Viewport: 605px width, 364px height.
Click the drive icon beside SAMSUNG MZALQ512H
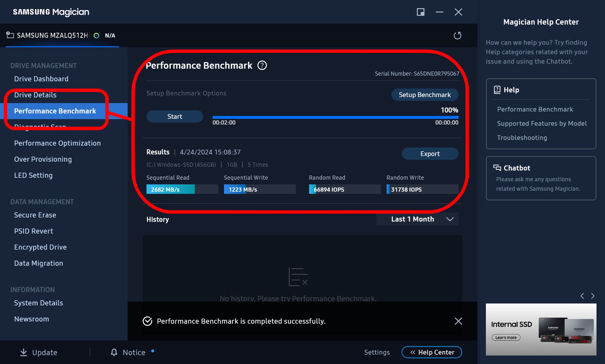10,35
